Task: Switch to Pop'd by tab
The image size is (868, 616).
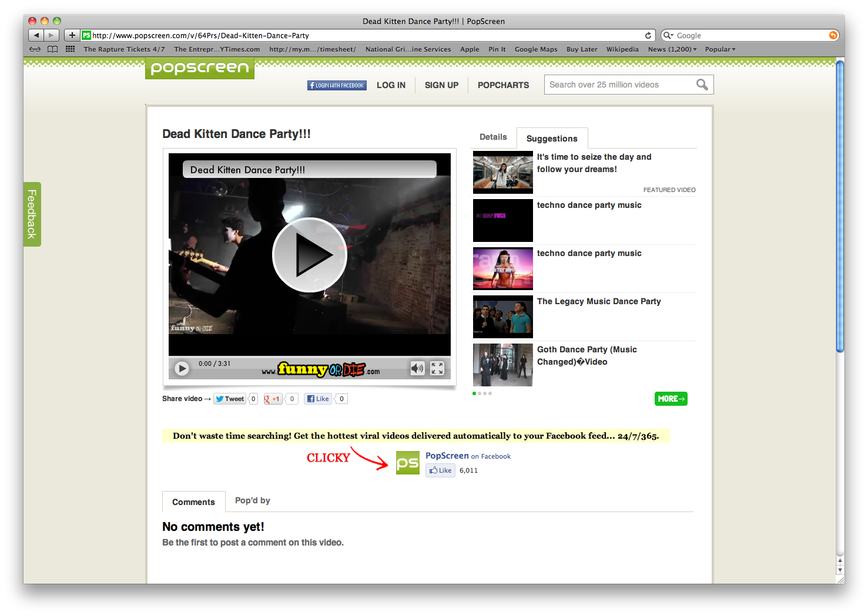Action: (253, 500)
